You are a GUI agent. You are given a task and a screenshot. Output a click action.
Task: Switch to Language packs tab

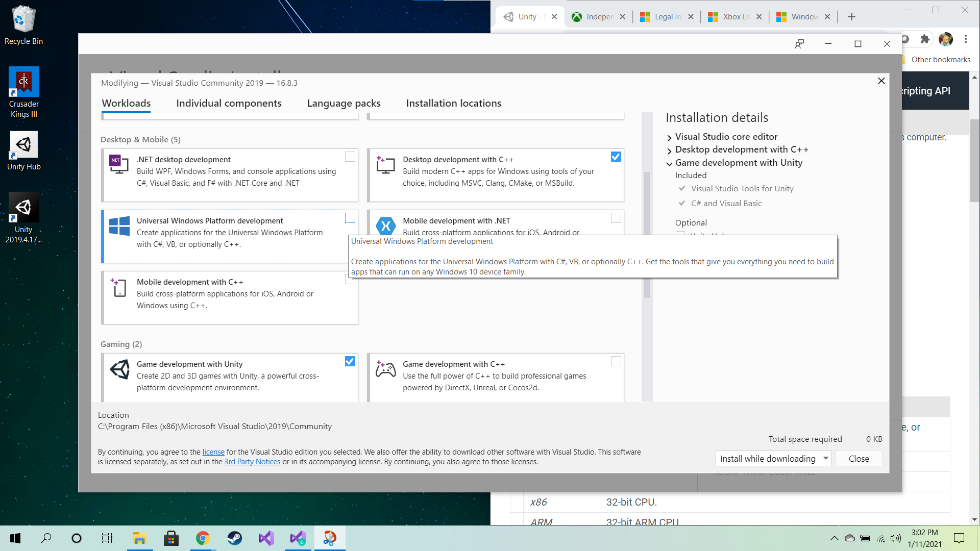[x=344, y=103]
